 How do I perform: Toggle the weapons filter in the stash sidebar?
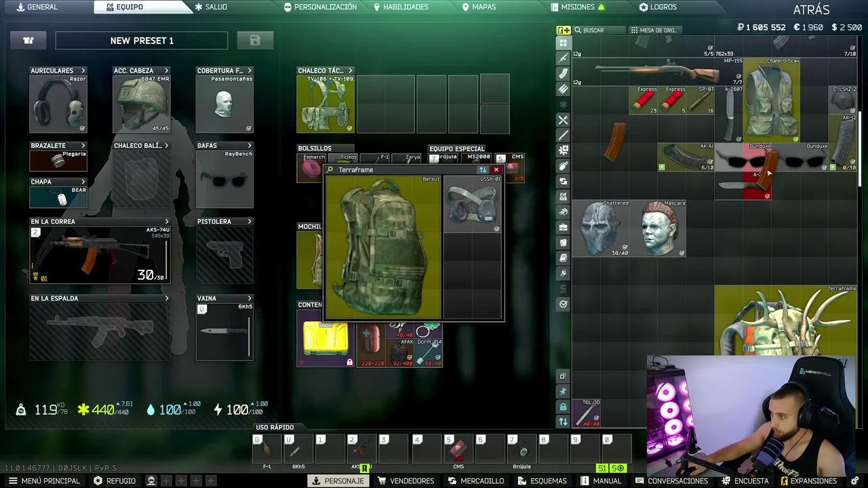tap(563, 58)
